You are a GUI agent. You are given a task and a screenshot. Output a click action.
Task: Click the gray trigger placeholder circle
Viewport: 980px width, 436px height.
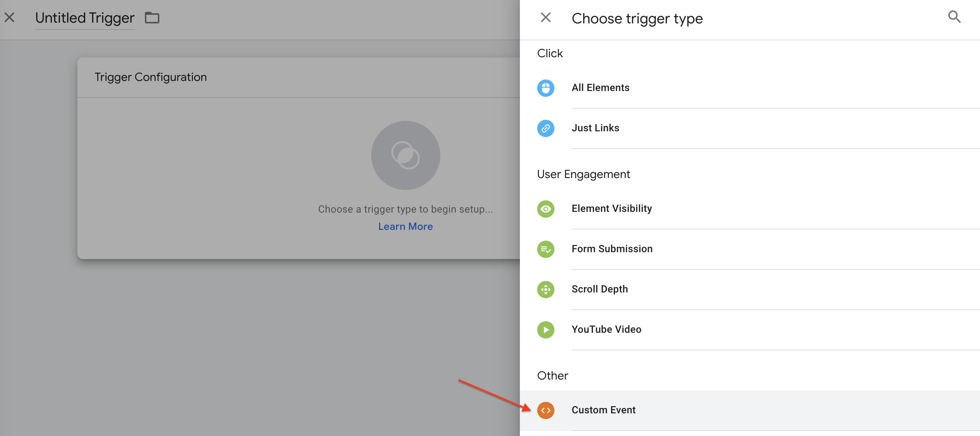405,155
